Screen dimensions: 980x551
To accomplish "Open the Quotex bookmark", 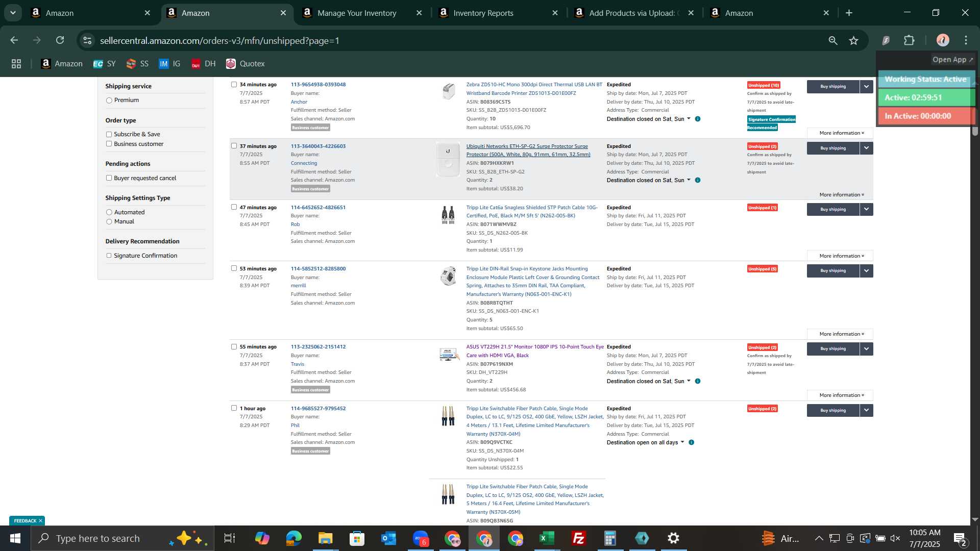I will coord(246,64).
